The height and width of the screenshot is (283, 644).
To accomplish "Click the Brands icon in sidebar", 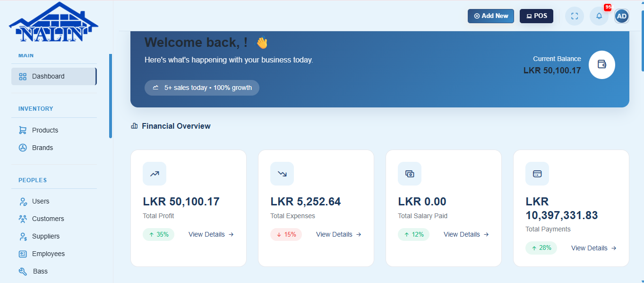I will [23, 148].
